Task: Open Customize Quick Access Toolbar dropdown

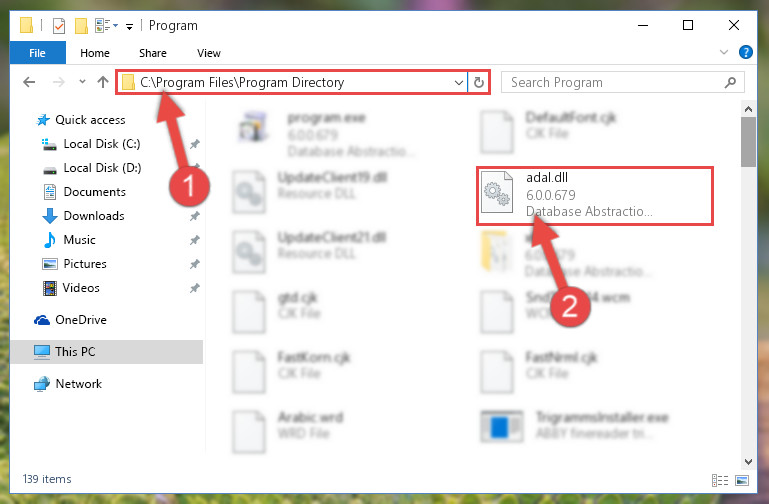Action: pyautogui.click(x=129, y=26)
